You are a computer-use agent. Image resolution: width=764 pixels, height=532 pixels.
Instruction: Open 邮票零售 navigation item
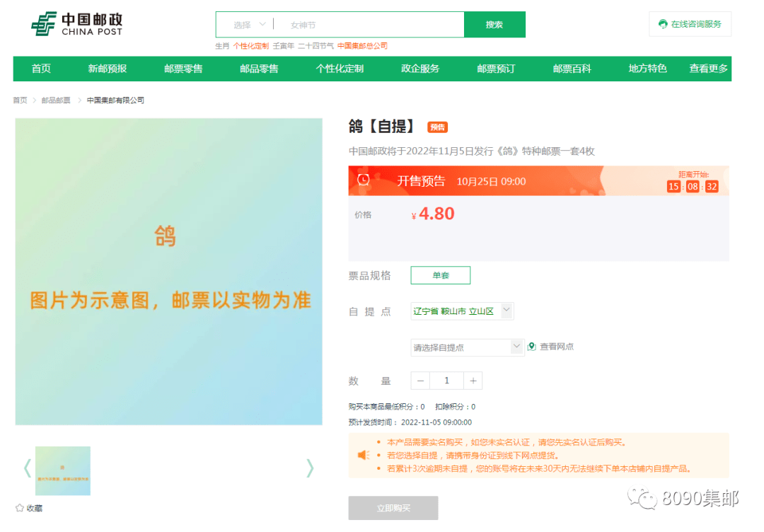pos(183,69)
